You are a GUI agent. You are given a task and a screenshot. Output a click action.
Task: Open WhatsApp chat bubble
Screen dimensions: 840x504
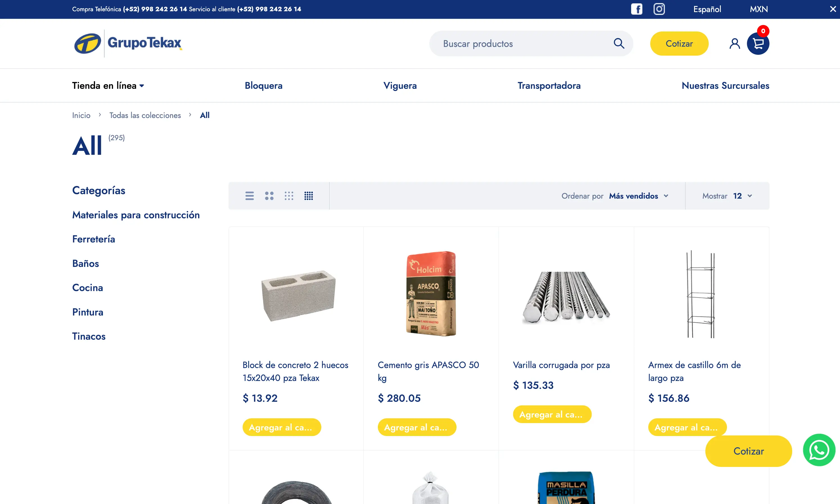(x=819, y=450)
